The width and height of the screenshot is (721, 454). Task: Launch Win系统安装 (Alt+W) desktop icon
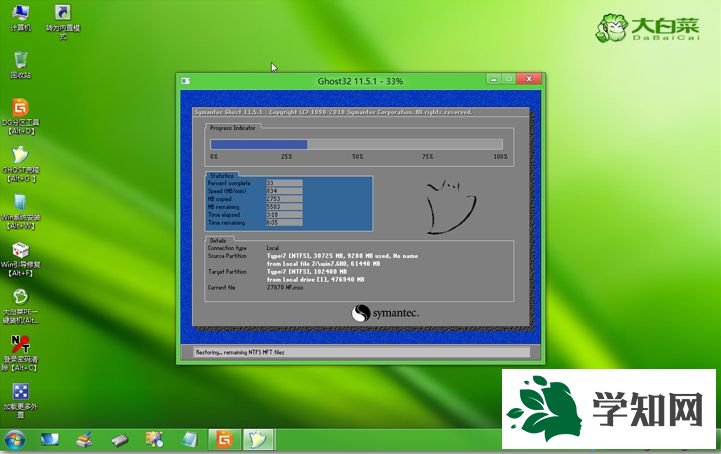(x=21, y=211)
